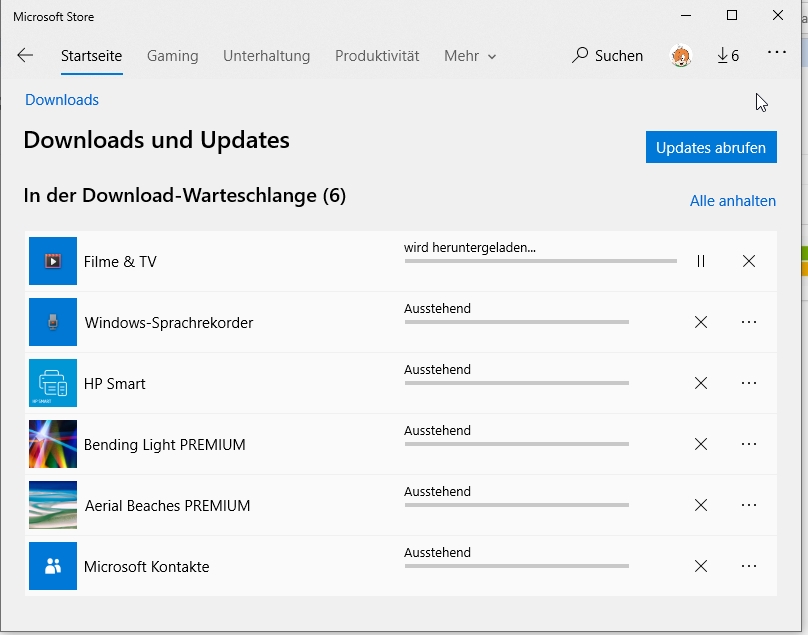Image resolution: width=808 pixels, height=635 pixels.
Task: Click the Alle anhalten link
Action: click(732, 200)
